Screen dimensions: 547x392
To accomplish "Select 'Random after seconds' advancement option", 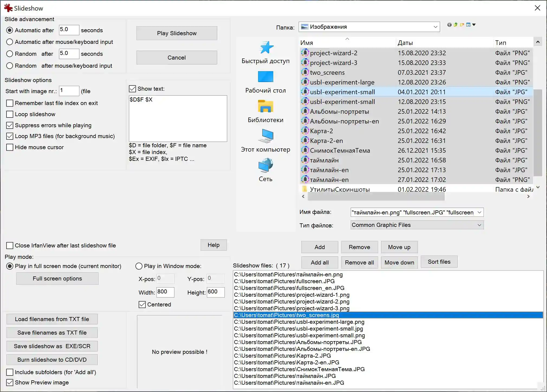I will (x=10, y=54).
